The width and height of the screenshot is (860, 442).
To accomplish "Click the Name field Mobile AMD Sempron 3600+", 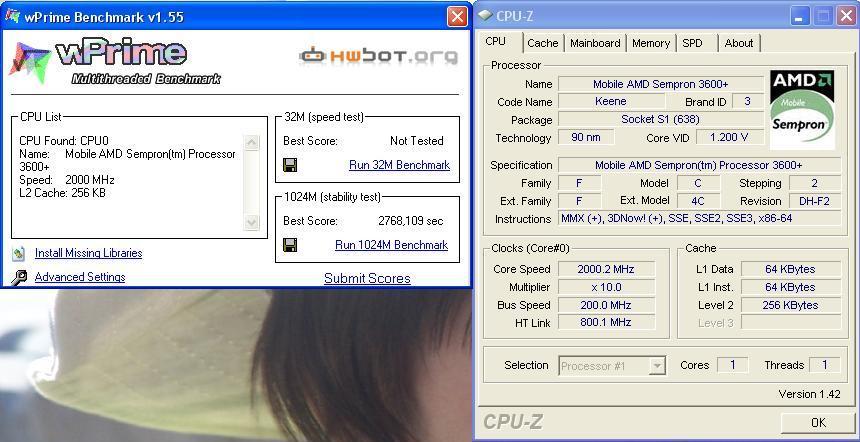I will (x=660, y=84).
